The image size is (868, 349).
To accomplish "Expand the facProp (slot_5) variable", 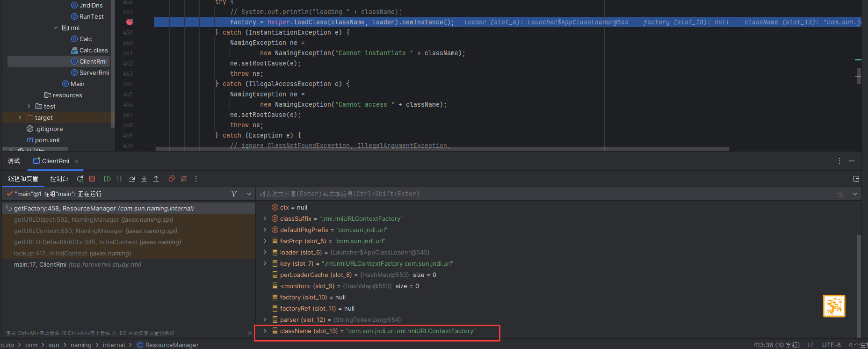I will [x=265, y=241].
